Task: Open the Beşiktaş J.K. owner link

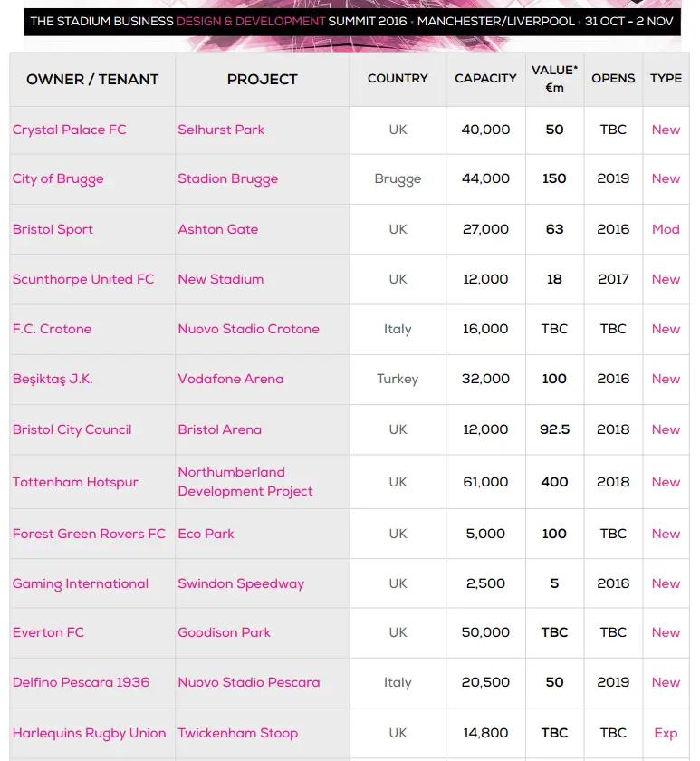Action: coord(53,379)
